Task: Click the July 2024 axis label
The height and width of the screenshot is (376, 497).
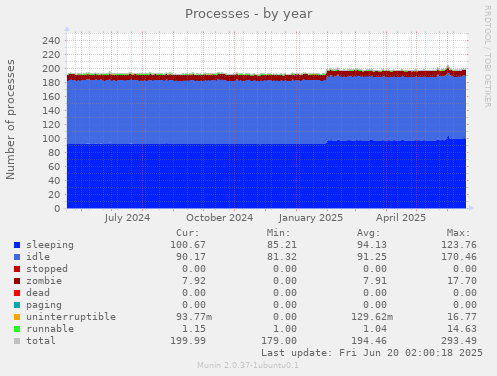Action: (x=127, y=218)
